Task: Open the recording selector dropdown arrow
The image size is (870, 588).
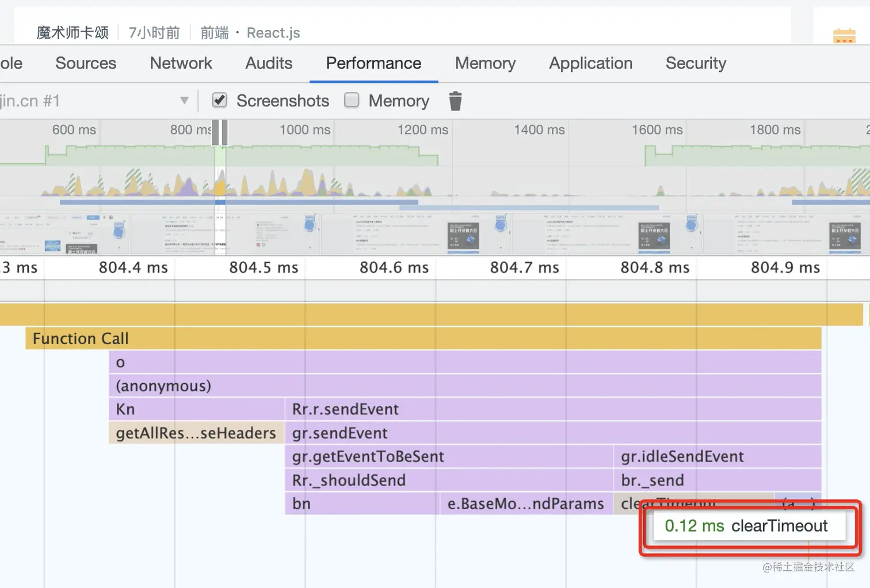Action: point(184,101)
